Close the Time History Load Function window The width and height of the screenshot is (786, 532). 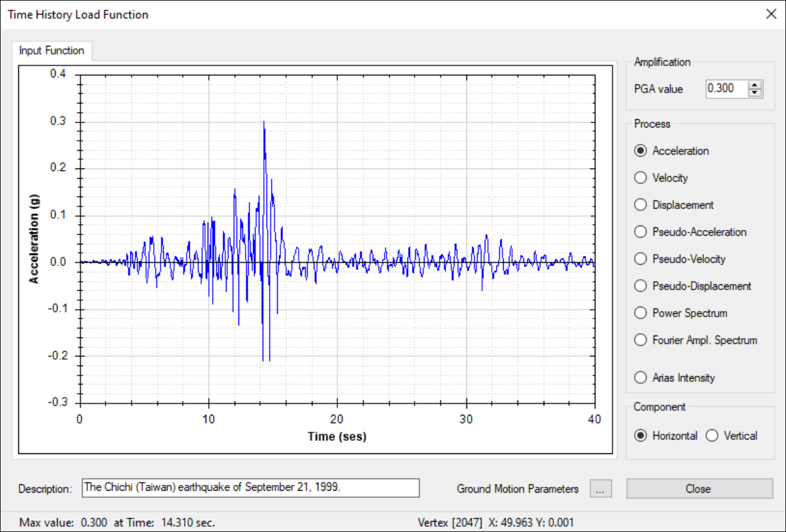[771, 14]
